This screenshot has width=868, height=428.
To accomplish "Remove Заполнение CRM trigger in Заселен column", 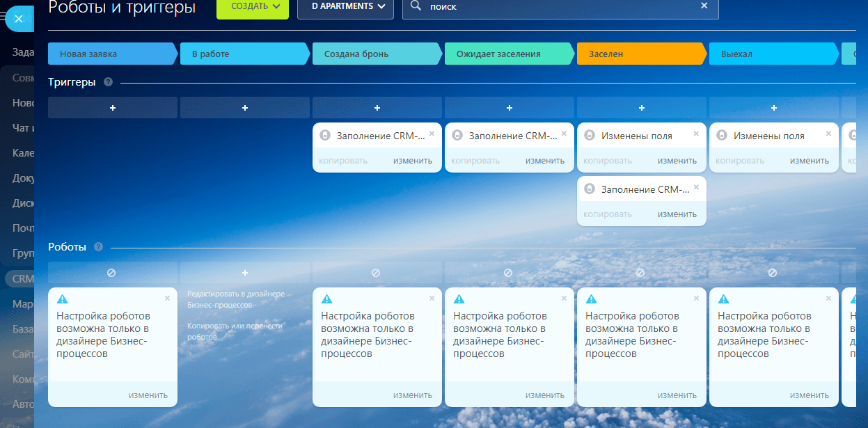I will click(x=696, y=186).
